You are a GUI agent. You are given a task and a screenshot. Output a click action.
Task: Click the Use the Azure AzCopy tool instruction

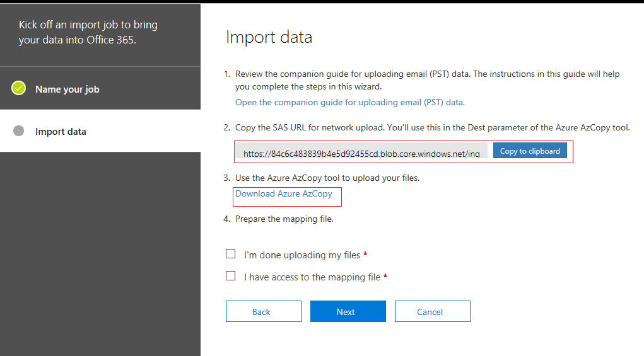tap(327, 178)
